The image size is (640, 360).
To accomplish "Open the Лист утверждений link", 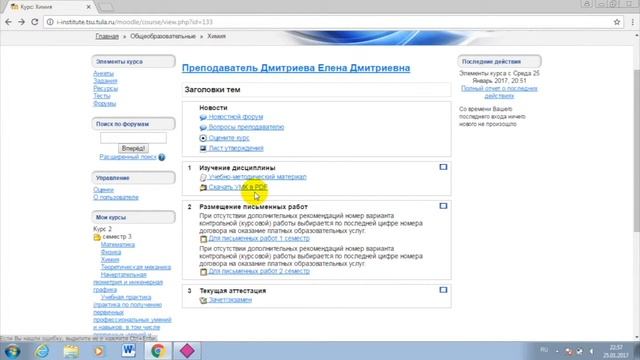I will (x=236, y=148).
